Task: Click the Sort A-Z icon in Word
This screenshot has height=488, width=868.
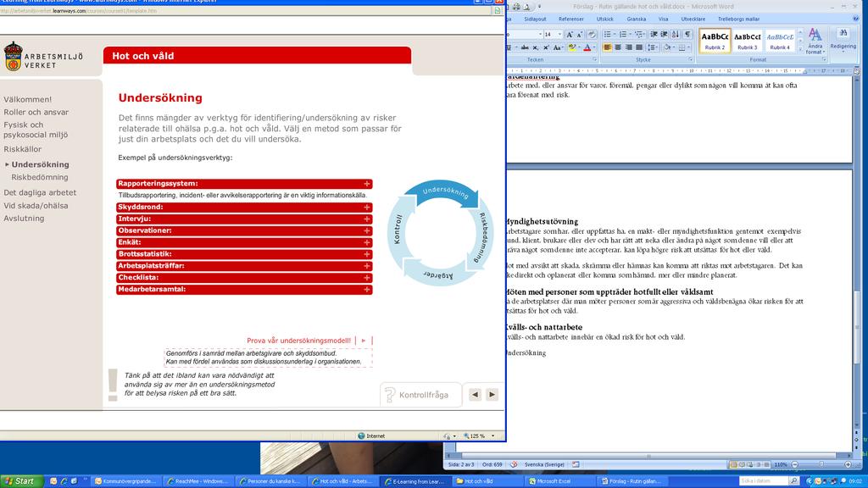Action: [x=676, y=34]
